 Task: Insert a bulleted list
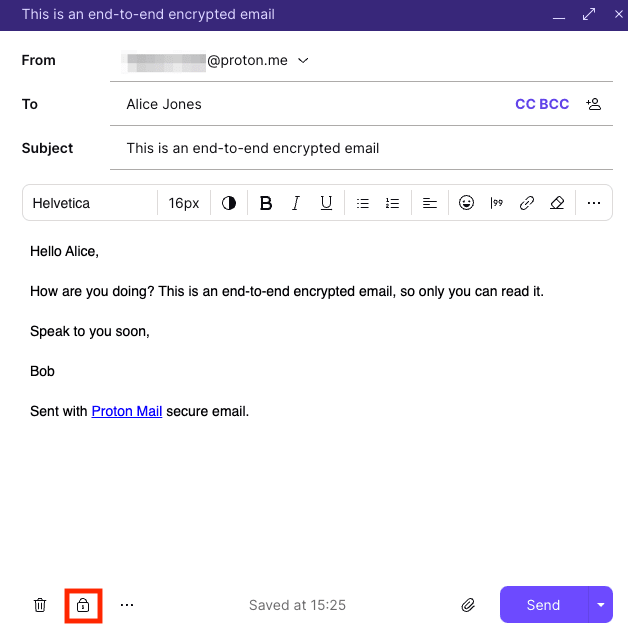tap(362, 203)
